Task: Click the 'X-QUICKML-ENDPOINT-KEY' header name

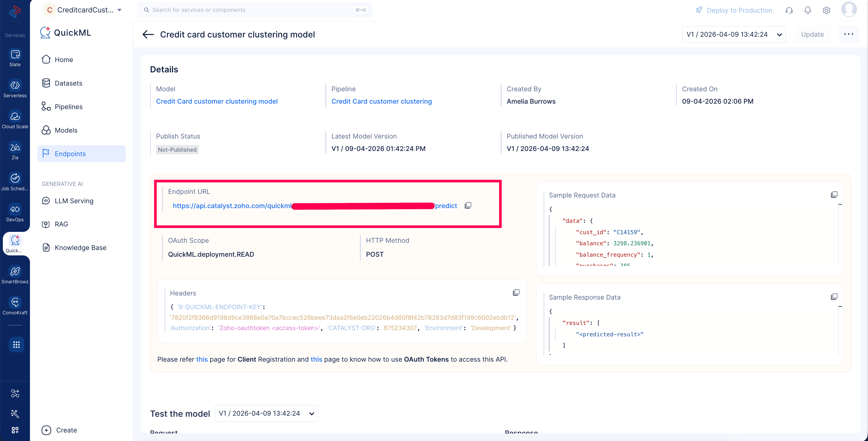Action: (x=220, y=307)
